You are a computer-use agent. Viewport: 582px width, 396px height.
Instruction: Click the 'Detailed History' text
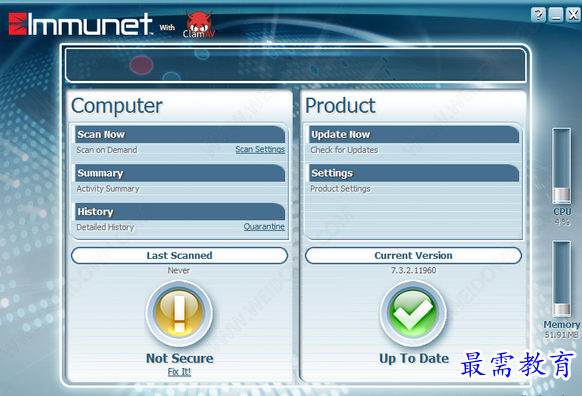click(105, 227)
